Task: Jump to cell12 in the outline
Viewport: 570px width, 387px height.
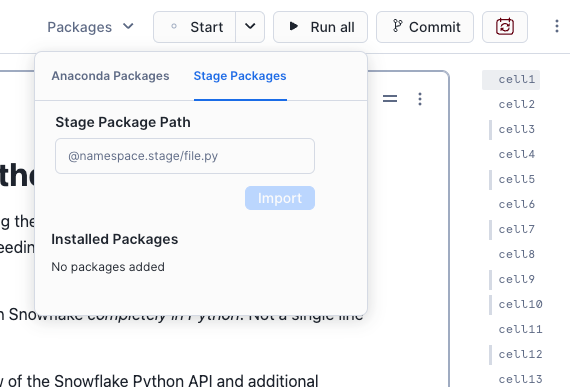Action: pos(520,354)
